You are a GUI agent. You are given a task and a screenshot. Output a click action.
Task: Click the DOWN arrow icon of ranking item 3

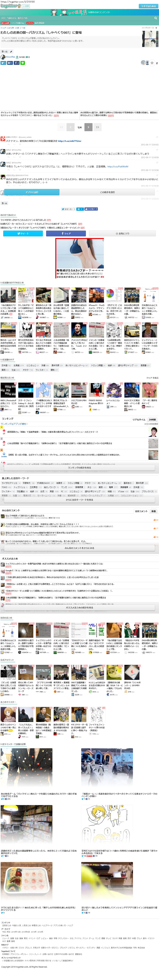point(4,455)
